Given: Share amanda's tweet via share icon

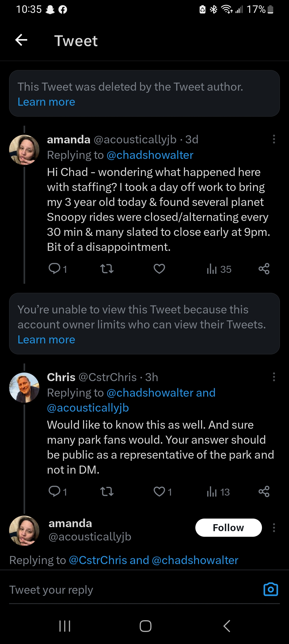Looking at the screenshot, I should [x=264, y=269].
